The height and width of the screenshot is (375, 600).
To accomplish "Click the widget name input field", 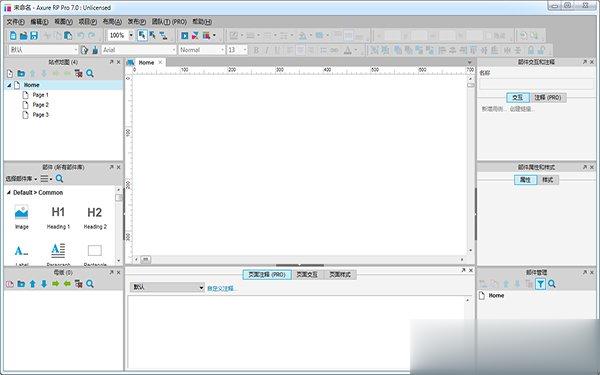I will (536, 84).
